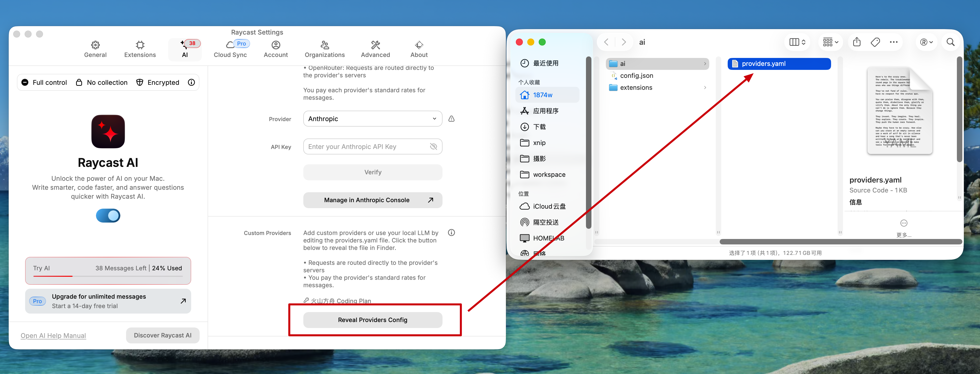Click the Finder preview pane scrollbar

(x=959, y=109)
